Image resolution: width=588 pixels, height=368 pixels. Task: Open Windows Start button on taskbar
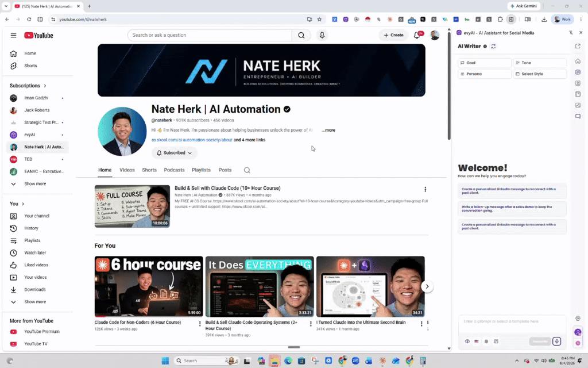click(x=165, y=361)
